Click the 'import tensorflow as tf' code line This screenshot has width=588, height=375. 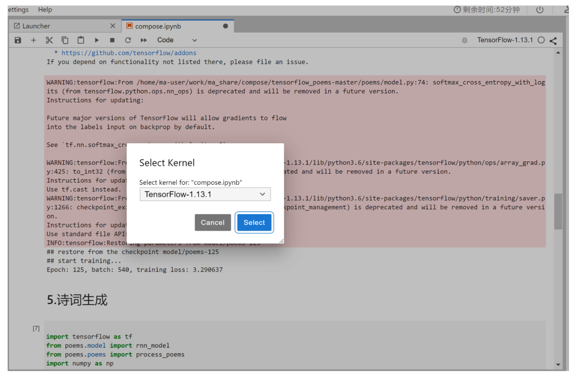coord(89,337)
